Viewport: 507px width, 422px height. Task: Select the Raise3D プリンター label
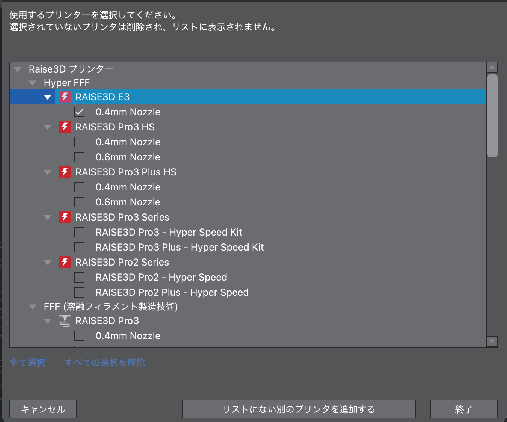(71, 69)
